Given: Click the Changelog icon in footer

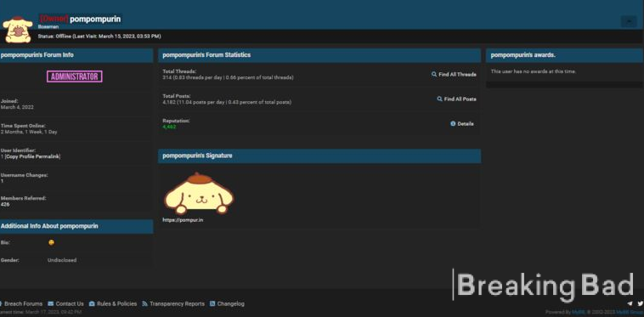Looking at the screenshot, I should click(x=212, y=304).
